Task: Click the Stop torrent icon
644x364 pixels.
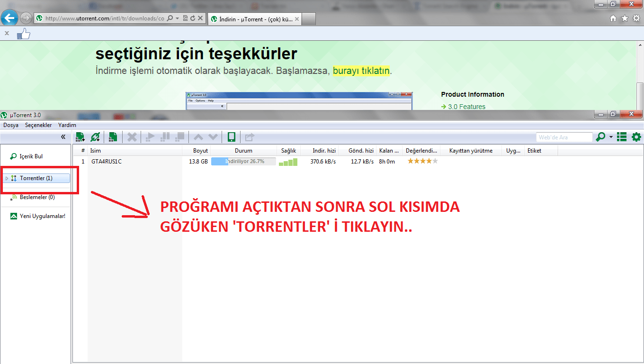Action: tap(179, 137)
